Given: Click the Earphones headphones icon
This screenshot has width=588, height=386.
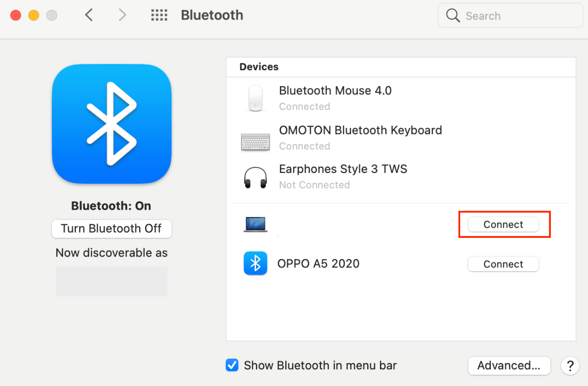Looking at the screenshot, I should pyautogui.click(x=255, y=177).
